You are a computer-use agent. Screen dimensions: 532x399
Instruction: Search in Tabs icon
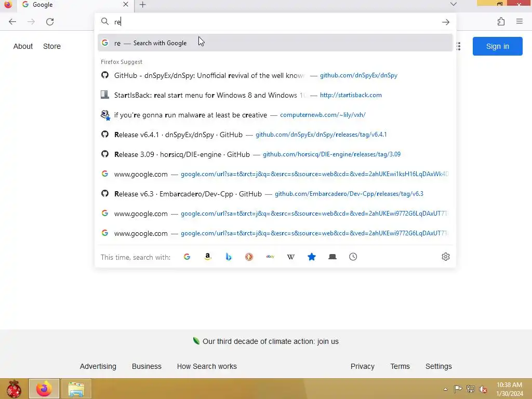click(332, 257)
